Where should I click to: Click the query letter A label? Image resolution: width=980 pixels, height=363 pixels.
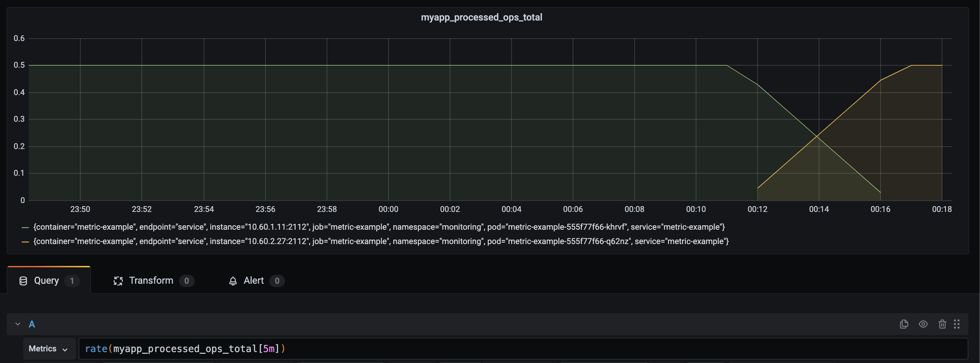coord(32,324)
